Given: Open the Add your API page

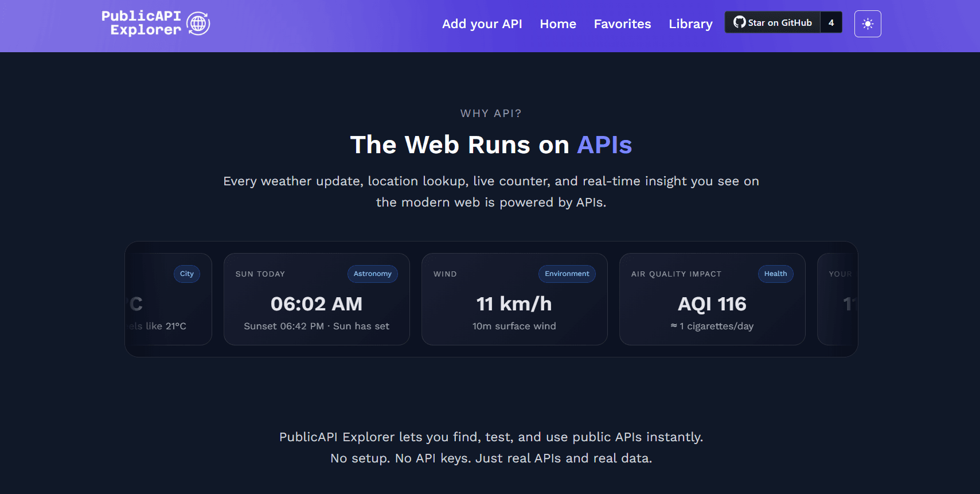Looking at the screenshot, I should (482, 24).
